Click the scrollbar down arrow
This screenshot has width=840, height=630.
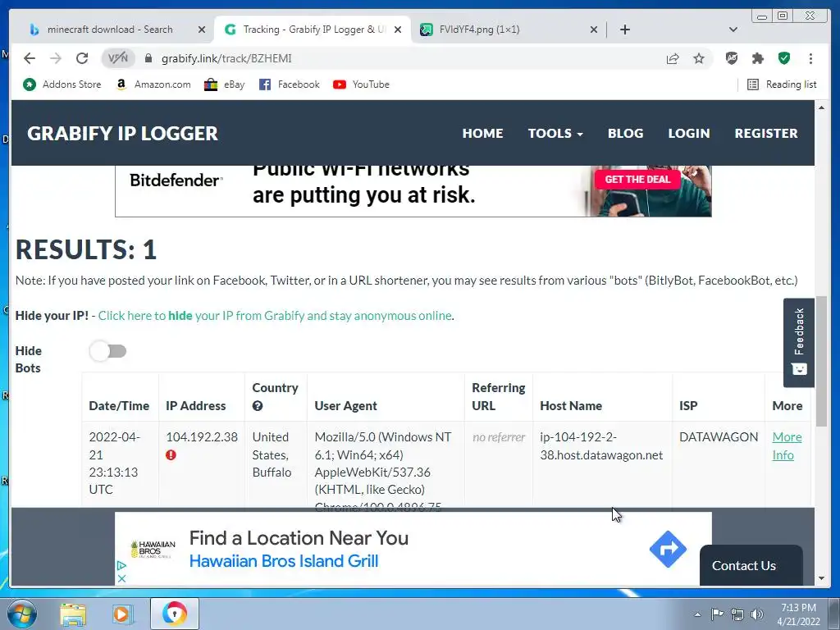(821, 578)
